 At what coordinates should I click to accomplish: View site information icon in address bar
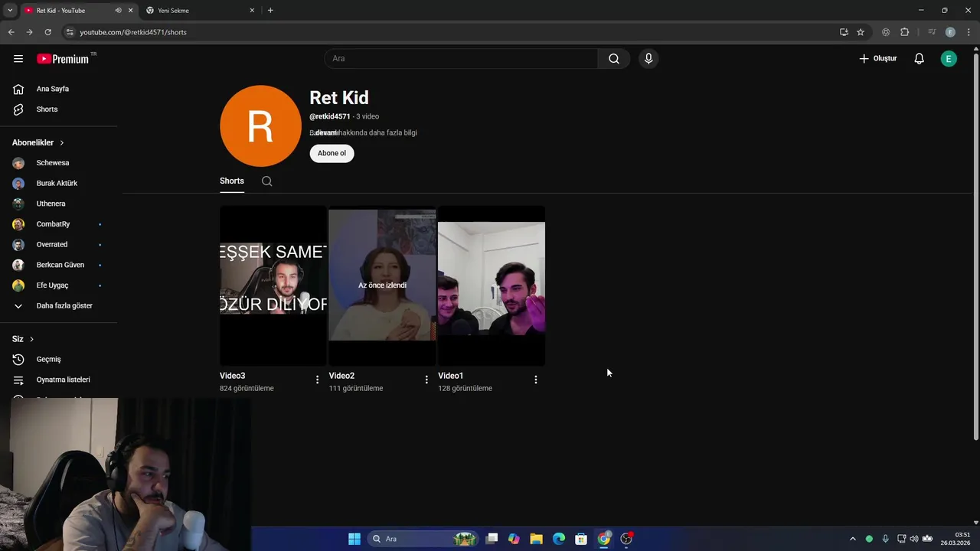[70, 32]
